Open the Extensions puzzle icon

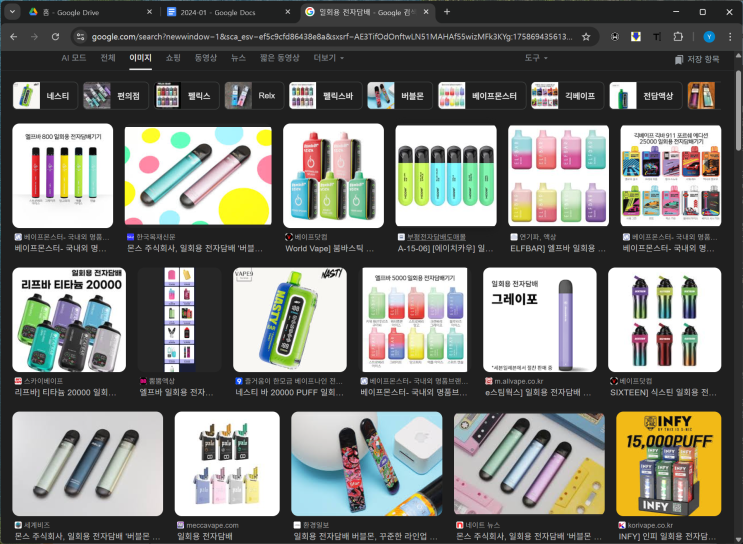pos(679,37)
